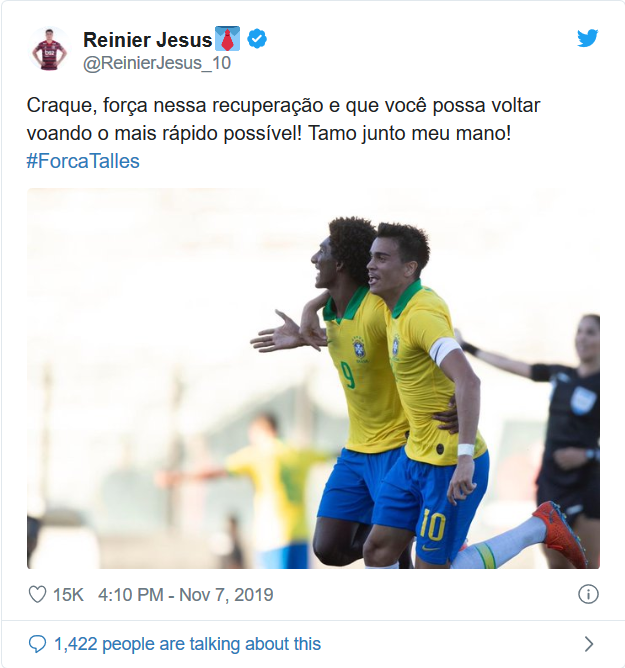Click the Twitter bird logo

588,38
